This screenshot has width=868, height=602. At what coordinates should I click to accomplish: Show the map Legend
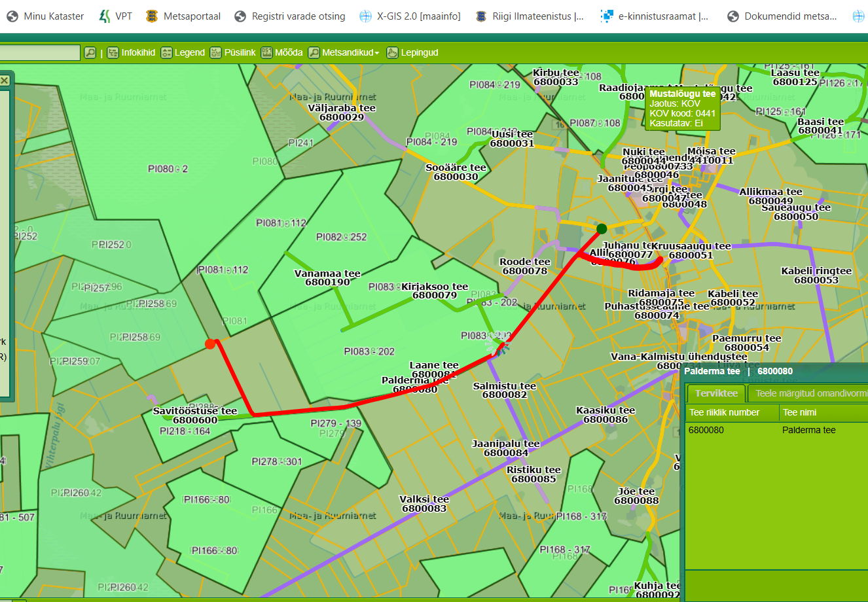coord(183,53)
